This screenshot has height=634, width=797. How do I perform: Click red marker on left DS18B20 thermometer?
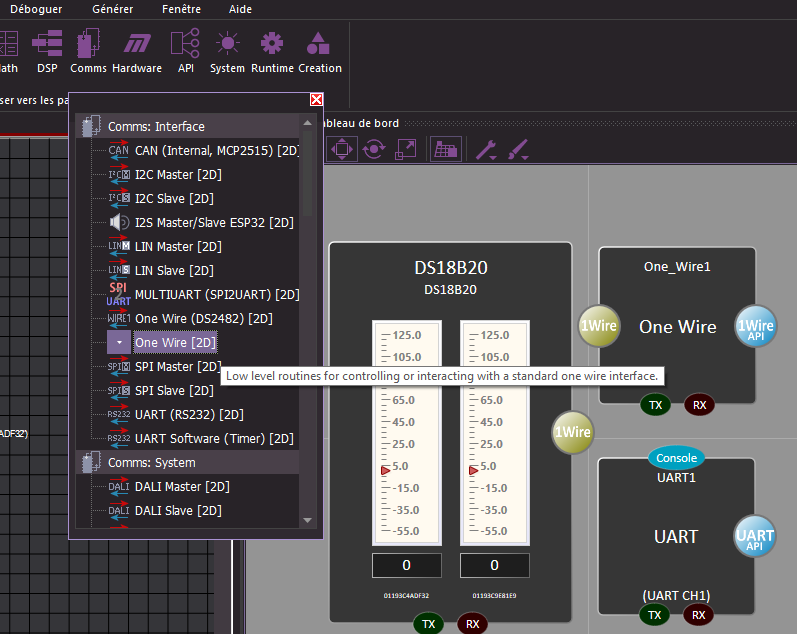384,469
